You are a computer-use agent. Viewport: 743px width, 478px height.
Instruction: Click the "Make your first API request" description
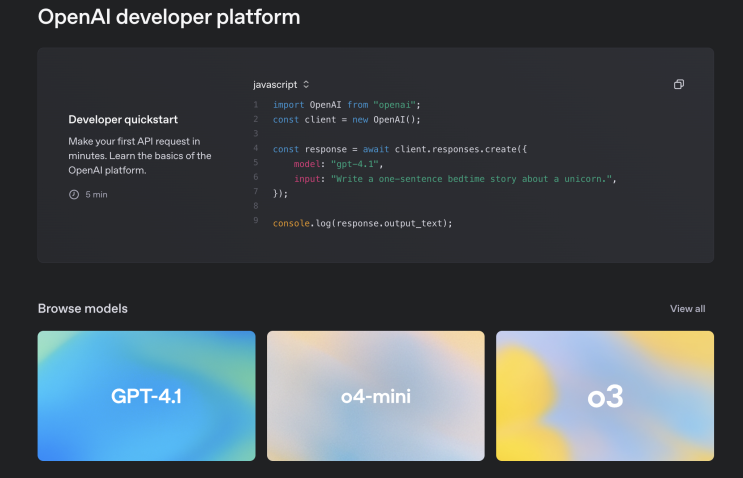pos(140,156)
